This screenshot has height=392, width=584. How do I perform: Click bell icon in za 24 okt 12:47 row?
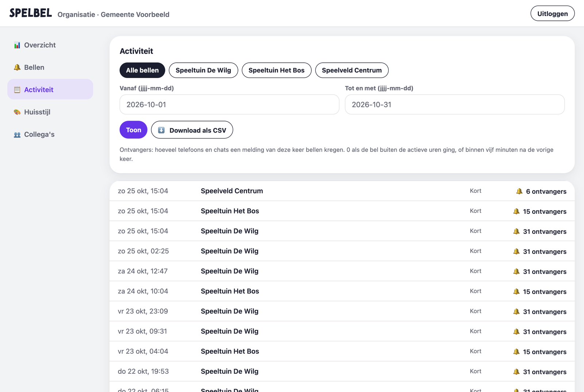pyautogui.click(x=516, y=271)
